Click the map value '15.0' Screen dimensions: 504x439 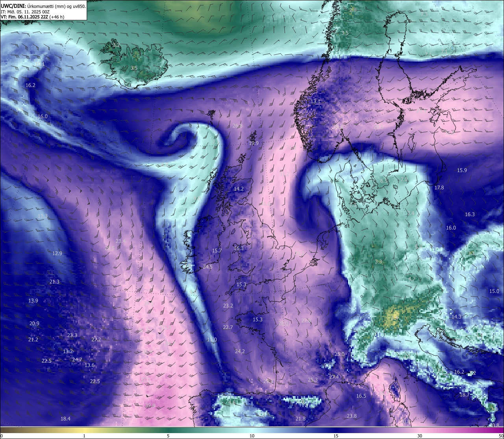coord(494,291)
